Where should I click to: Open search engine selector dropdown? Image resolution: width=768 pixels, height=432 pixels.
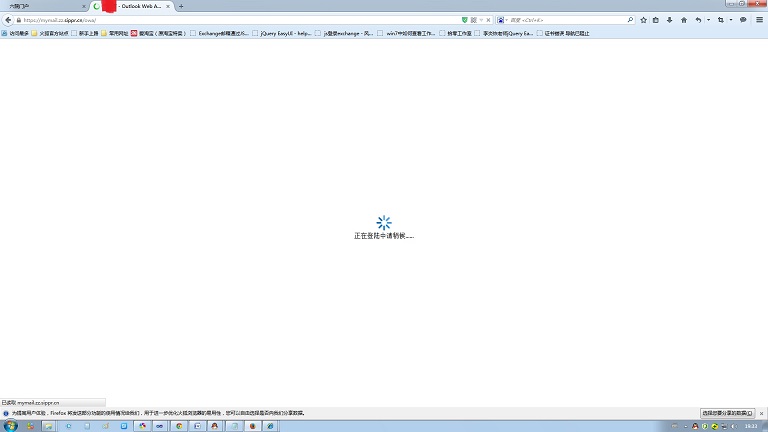click(x=502, y=19)
